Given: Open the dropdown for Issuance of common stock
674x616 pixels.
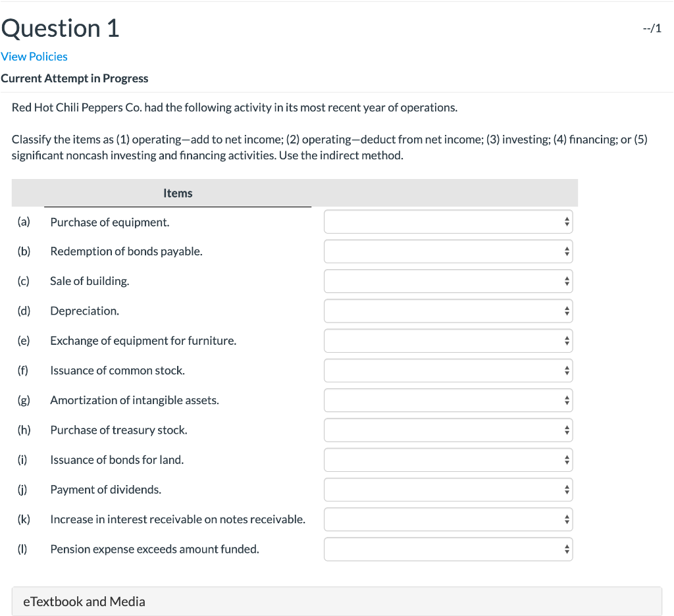Looking at the screenshot, I should click(x=448, y=371).
